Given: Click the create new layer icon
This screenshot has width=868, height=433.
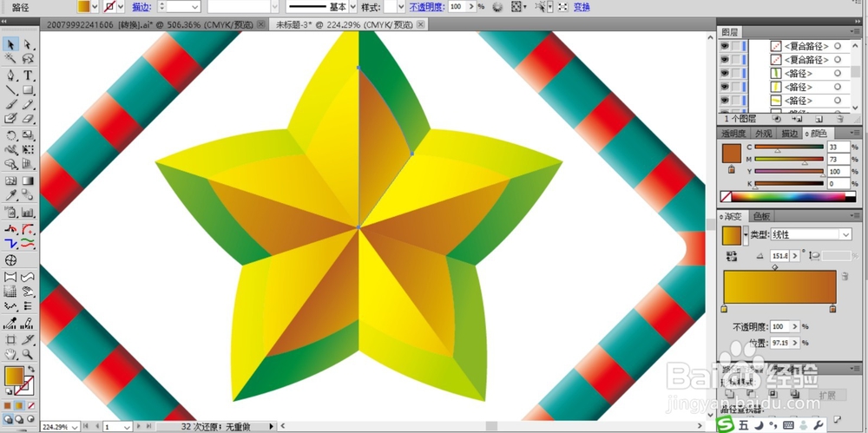Looking at the screenshot, I should [819, 119].
